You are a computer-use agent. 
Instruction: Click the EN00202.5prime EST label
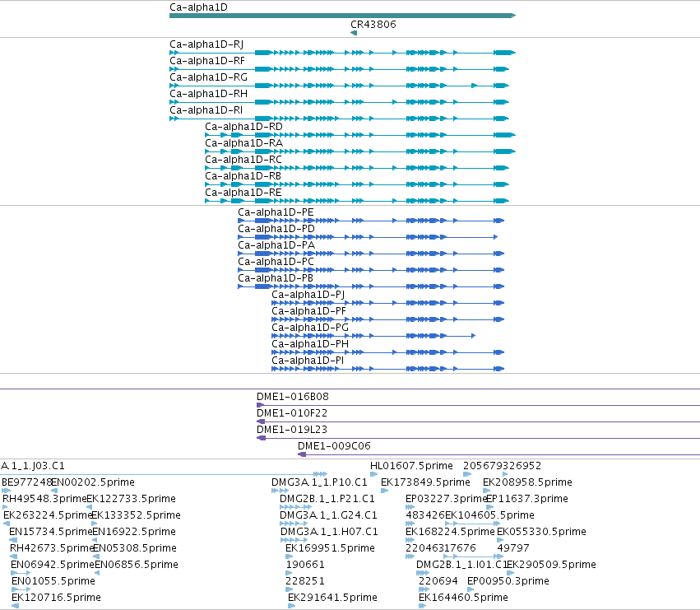[93, 482]
